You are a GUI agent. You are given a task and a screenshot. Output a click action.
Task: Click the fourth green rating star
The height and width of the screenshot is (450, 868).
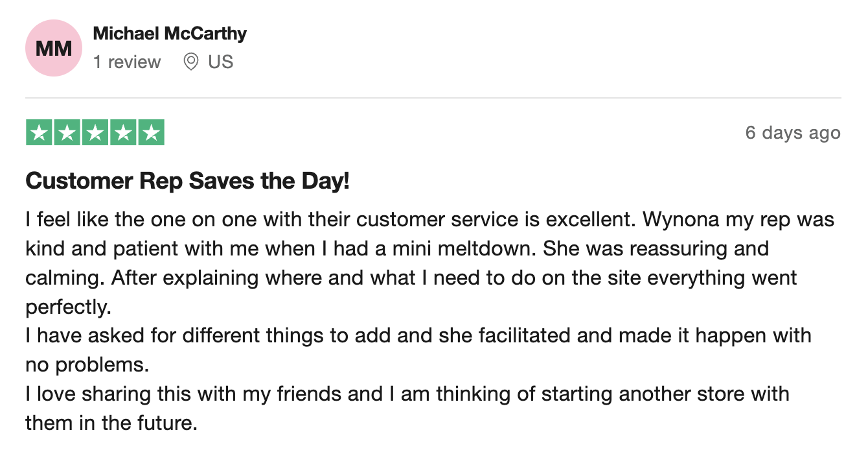click(x=123, y=133)
